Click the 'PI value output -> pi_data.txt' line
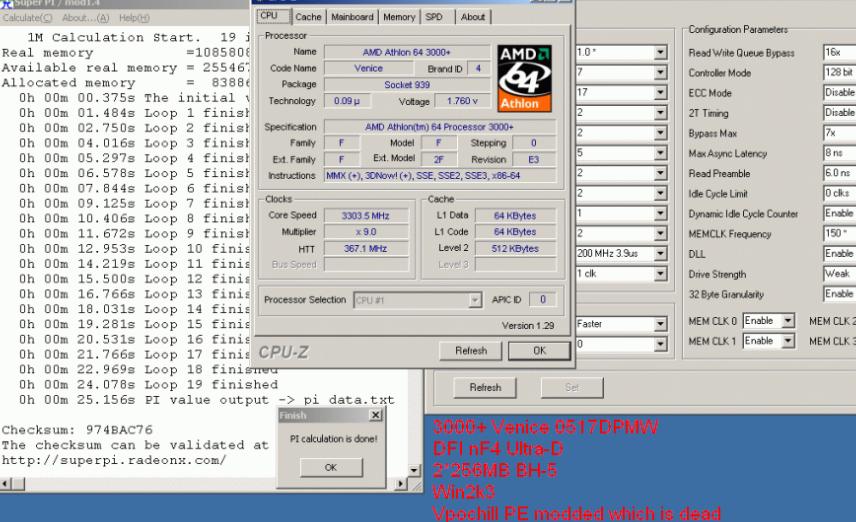The height and width of the screenshot is (522, 856). click(x=270, y=400)
